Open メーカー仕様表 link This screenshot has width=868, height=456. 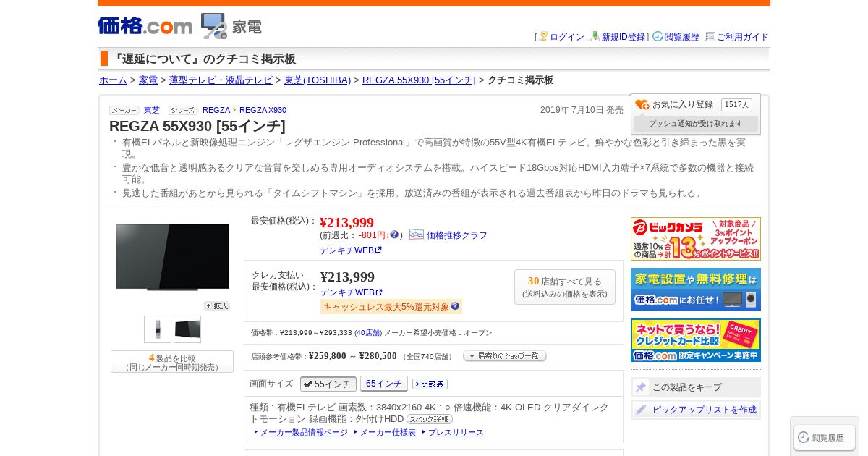[388, 433]
